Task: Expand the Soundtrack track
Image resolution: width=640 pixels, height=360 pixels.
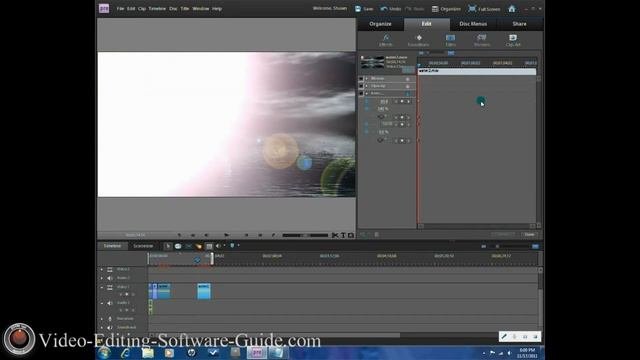Action: click(x=102, y=327)
